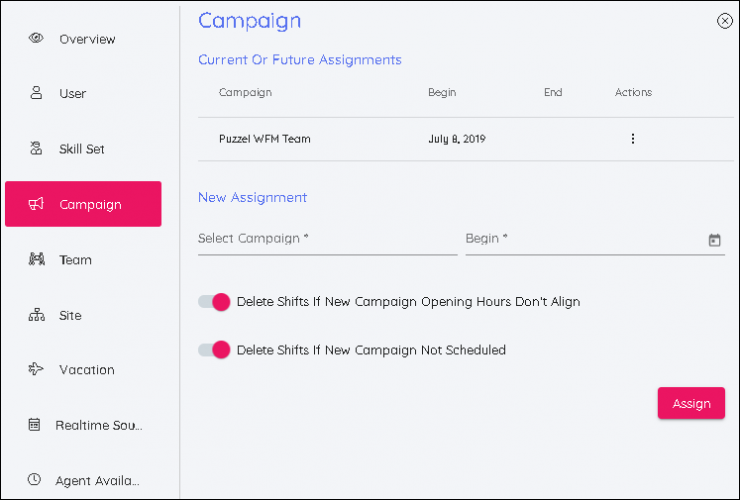Select the Puzzel WFM Team campaign row
This screenshot has width=740, height=500.
pos(265,139)
